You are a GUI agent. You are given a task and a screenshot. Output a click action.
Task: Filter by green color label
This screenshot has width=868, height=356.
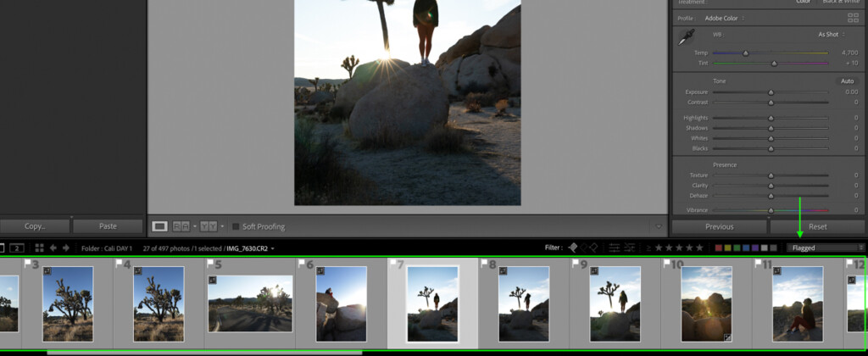click(x=737, y=248)
